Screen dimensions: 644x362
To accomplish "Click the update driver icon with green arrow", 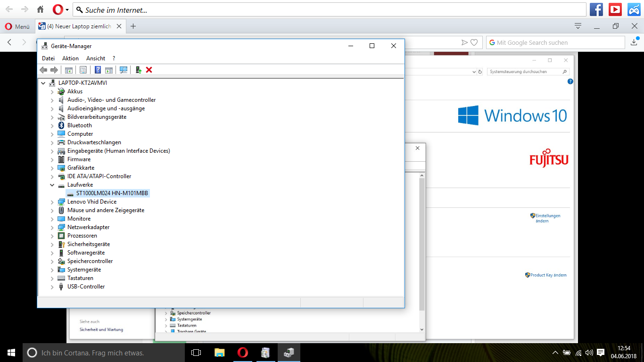I will (138, 70).
